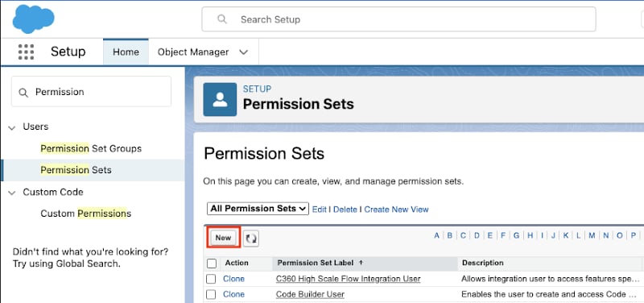Screen dimensions: 644x303
Task: Collapse the Users section chevron
Action: coord(12,127)
